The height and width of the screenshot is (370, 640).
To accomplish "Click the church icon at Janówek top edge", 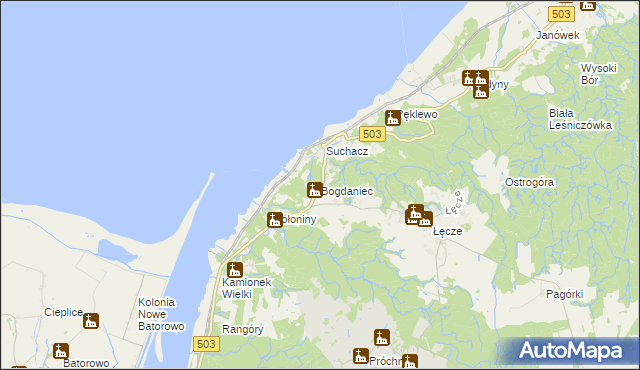I will coord(588,5).
